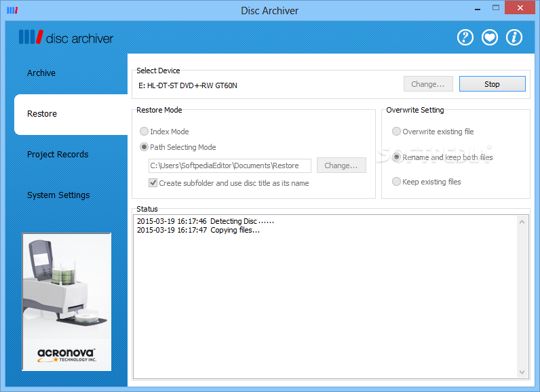Click the heart favorite icon
This screenshot has width=540, height=392.
click(489, 37)
